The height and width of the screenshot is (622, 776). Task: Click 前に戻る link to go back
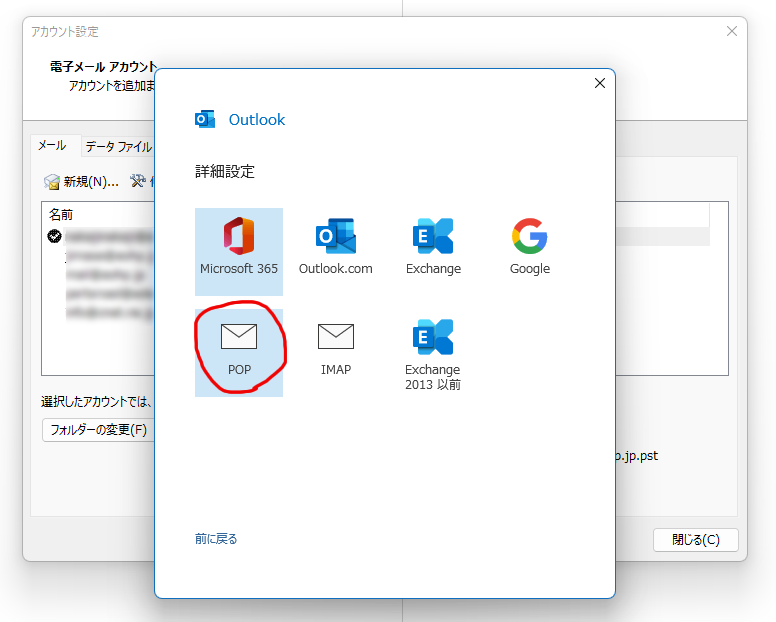pos(216,538)
